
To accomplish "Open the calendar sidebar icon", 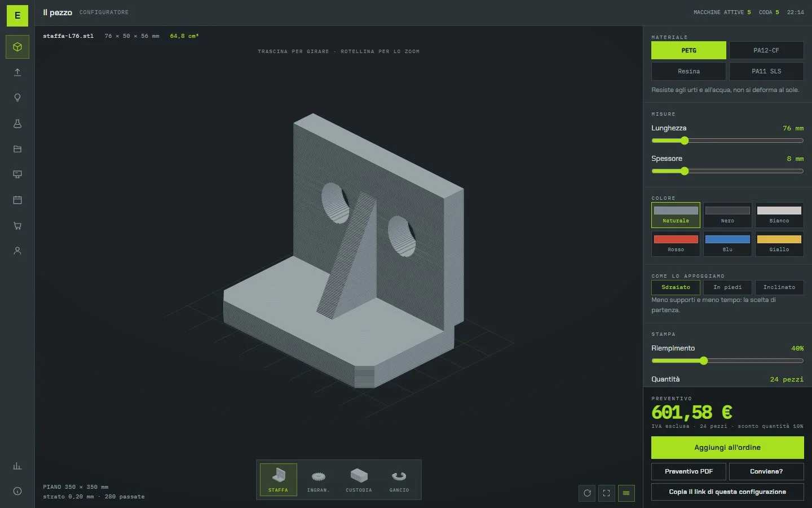I will [x=17, y=200].
